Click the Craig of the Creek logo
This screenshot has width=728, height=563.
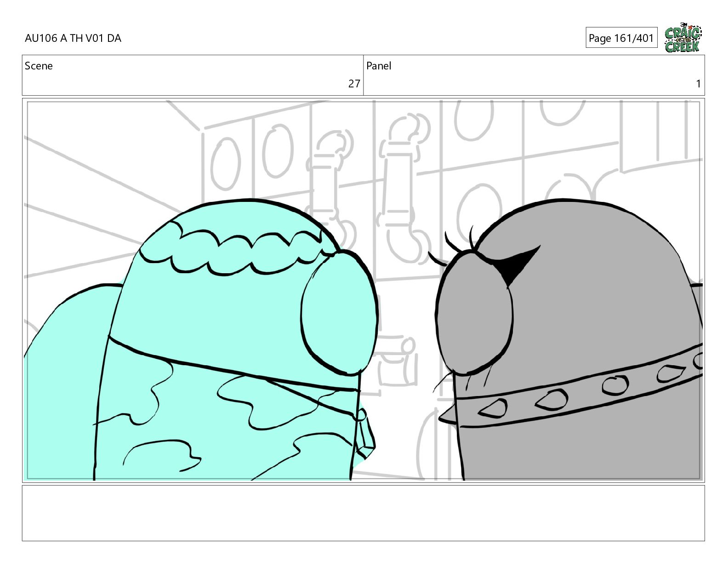pyautogui.click(x=683, y=37)
